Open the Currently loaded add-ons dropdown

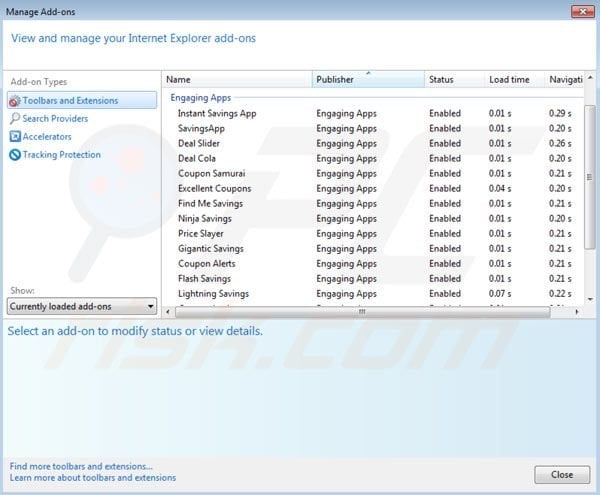(82, 306)
